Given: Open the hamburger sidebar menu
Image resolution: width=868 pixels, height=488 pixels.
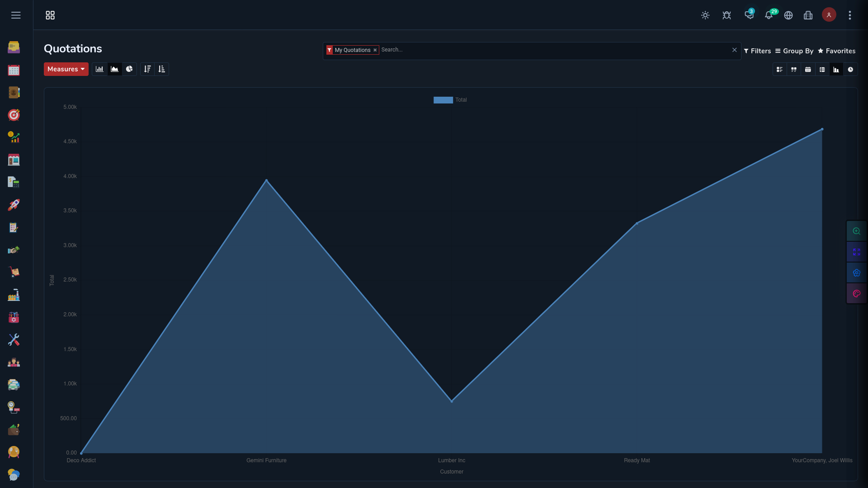Looking at the screenshot, I should [x=16, y=15].
